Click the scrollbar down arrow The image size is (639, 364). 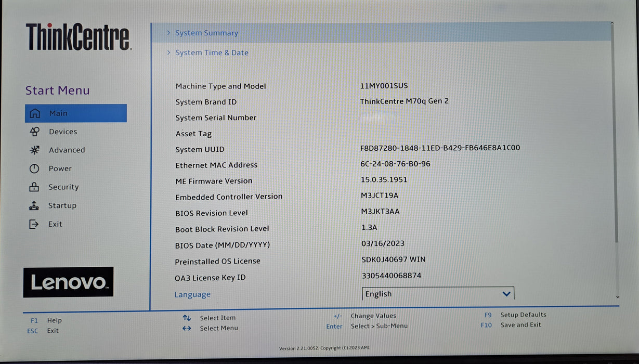coord(618,297)
